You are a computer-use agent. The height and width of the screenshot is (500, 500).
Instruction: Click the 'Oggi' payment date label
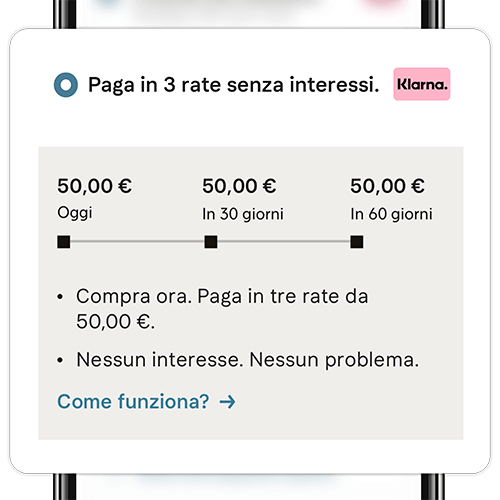tap(75, 213)
